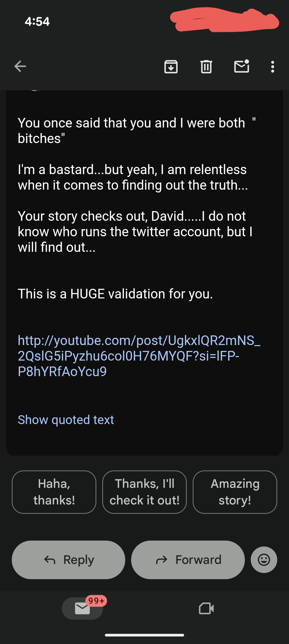Delete email with trash icon
This screenshot has width=289, height=644.
(x=206, y=66)
